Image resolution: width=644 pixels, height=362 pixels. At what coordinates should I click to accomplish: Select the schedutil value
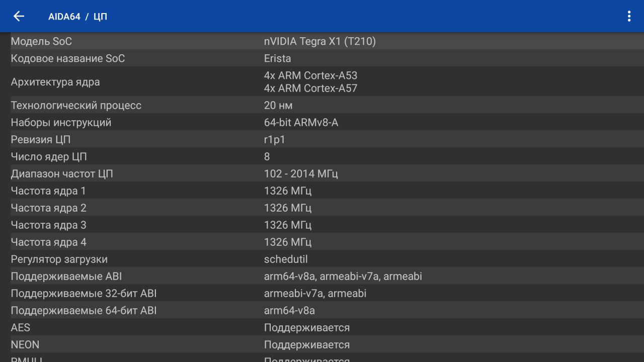(x=286, y=259)
